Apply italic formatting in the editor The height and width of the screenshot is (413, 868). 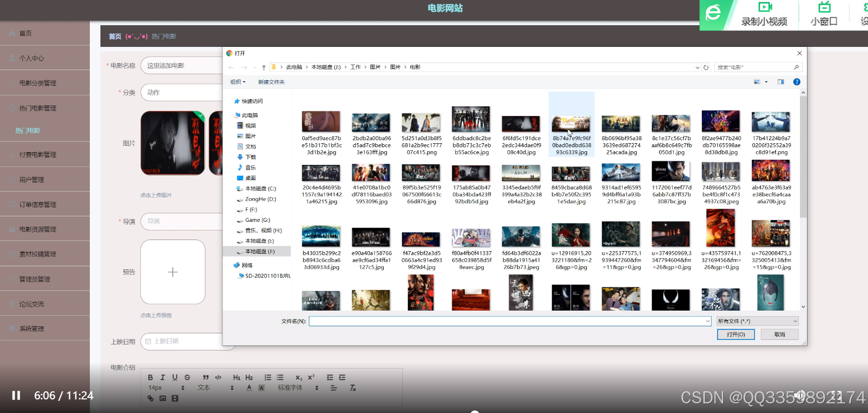162,377
